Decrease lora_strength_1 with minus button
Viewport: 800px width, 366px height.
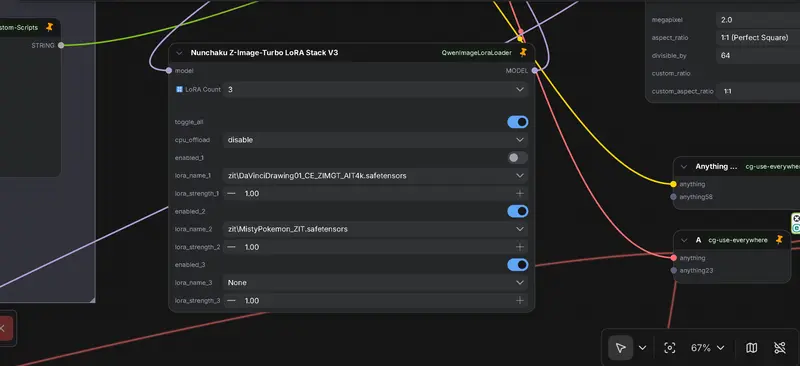232,193
